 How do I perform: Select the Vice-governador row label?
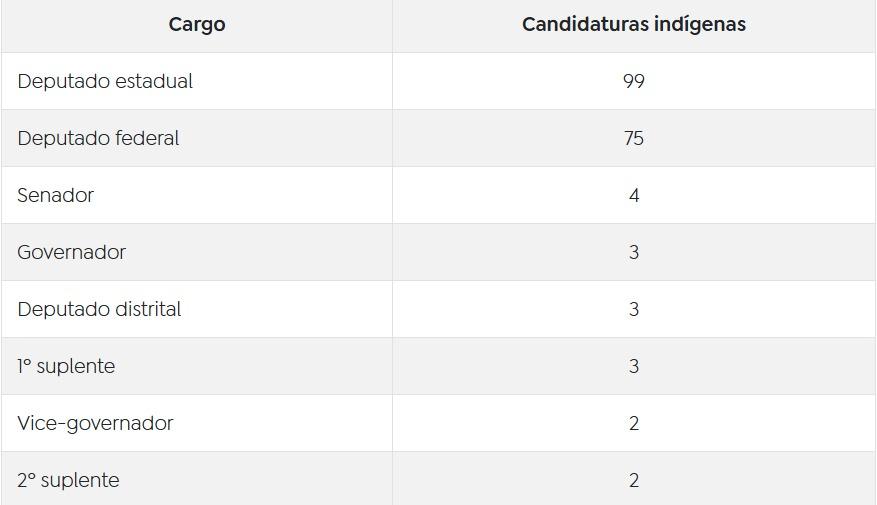coord(95,423)
